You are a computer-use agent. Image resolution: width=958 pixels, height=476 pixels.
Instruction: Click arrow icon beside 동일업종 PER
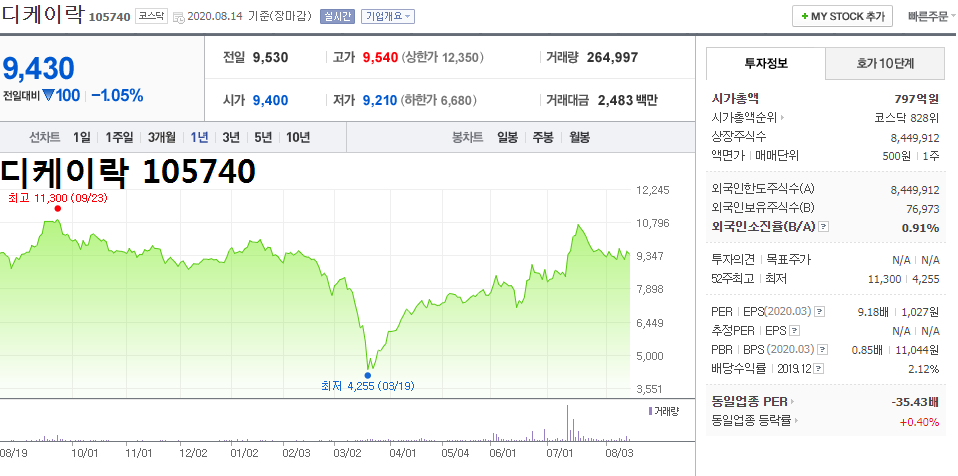click(x=793, y=402)
